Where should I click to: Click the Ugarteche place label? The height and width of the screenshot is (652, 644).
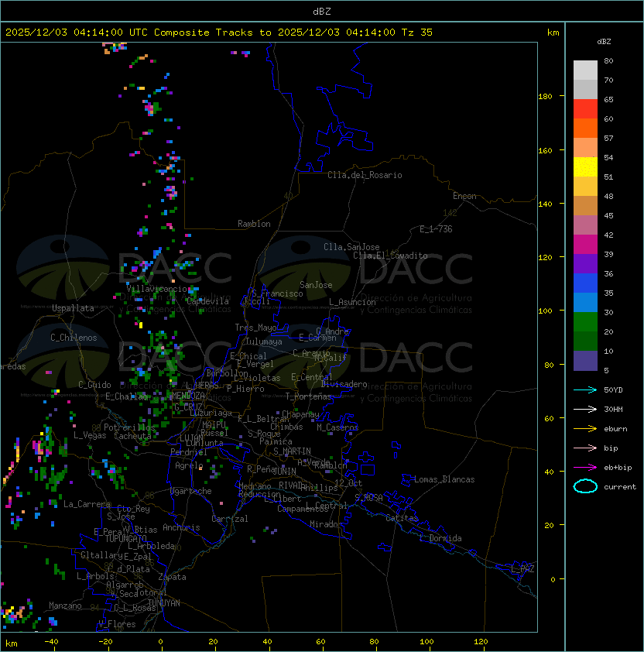coord(191,491)
